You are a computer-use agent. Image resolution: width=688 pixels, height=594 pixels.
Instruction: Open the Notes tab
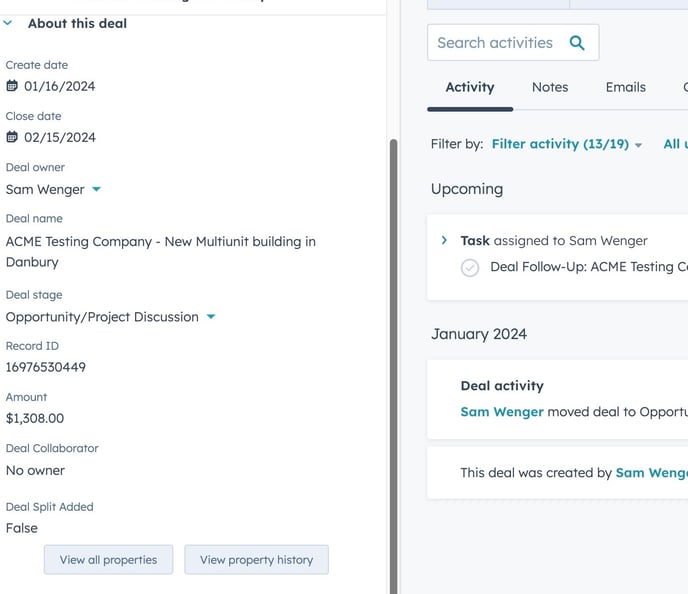(x=549, y=87)
